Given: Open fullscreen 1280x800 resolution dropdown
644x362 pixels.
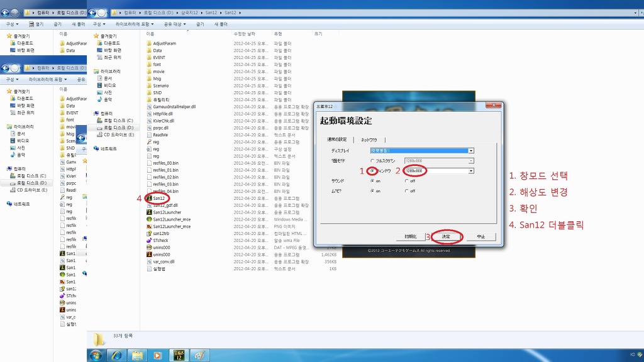Looking at the screenshot, I should (x=471, y=161).
